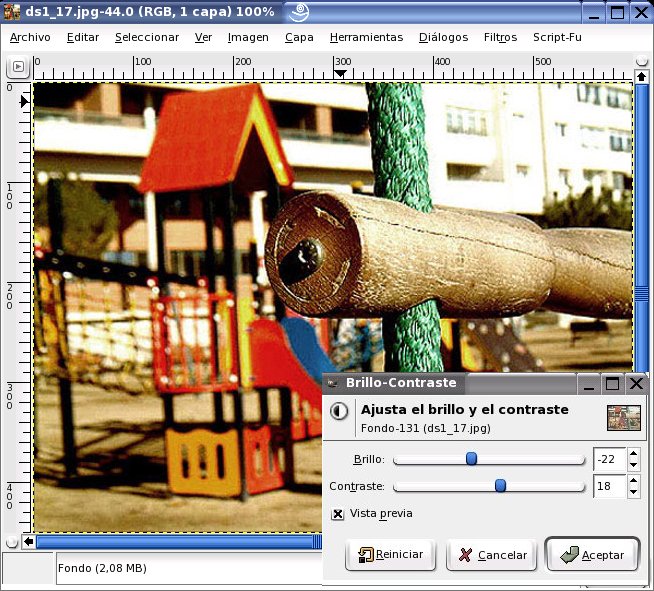654x591 pixels.
Task: Open the Archivo menu
Action: [x=30, y=38]
